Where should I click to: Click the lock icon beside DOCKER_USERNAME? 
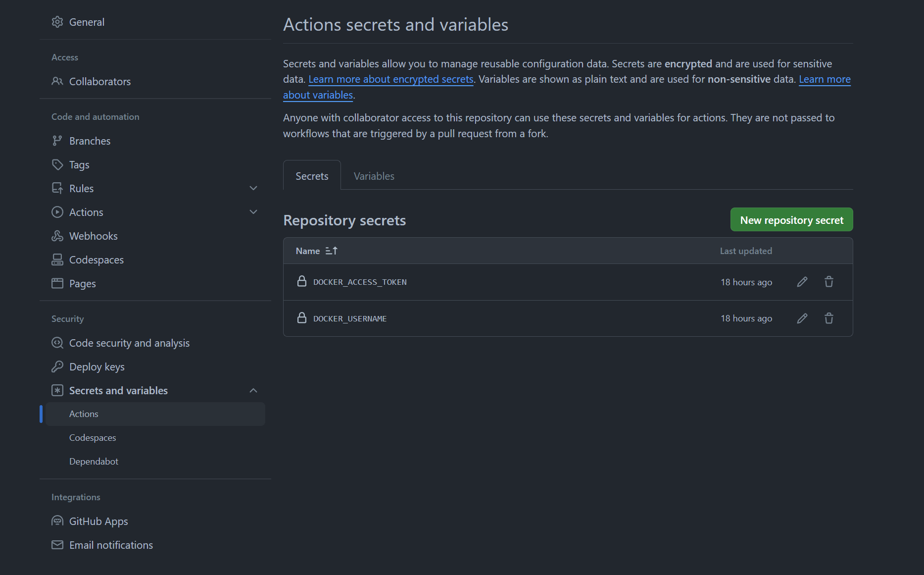click(302, 318)
